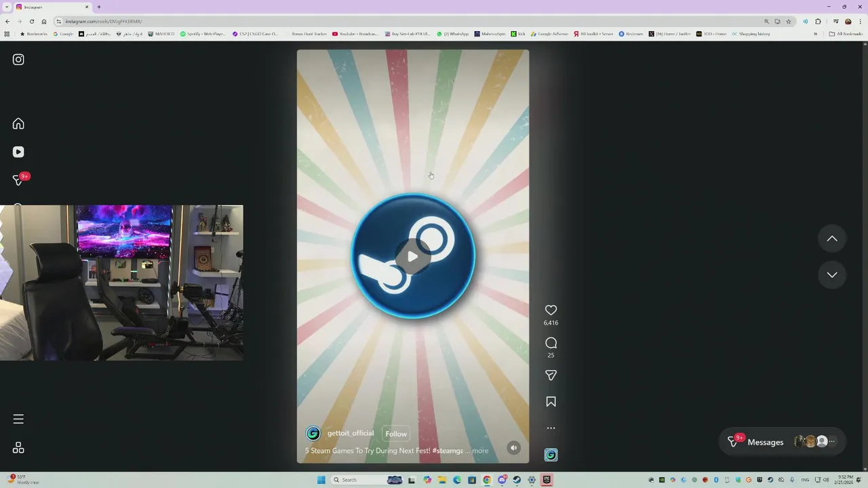Viewport: 868px width, 488px height.
Task: Open sidebar Messages with 9+ badge
Action: (20, 179)
